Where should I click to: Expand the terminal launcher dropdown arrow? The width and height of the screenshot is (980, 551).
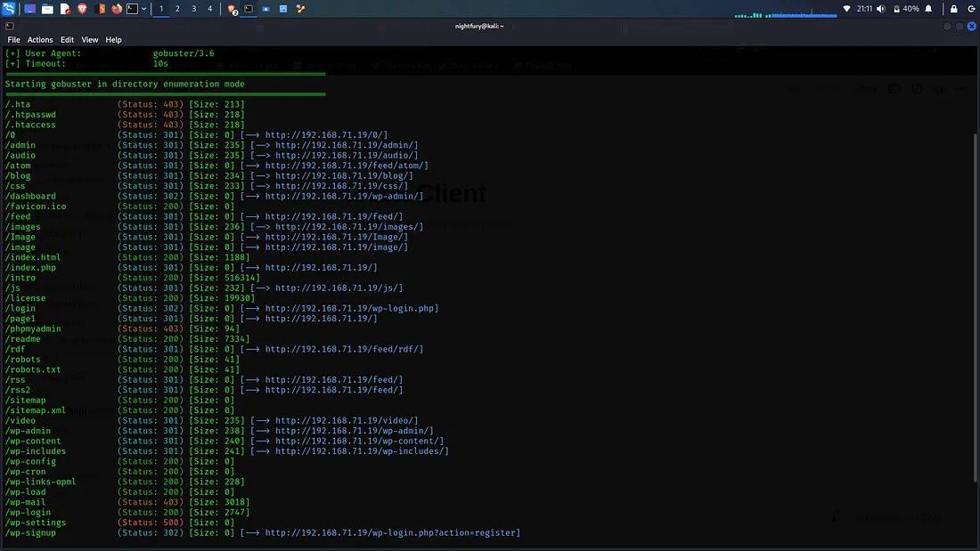(143, 9)
